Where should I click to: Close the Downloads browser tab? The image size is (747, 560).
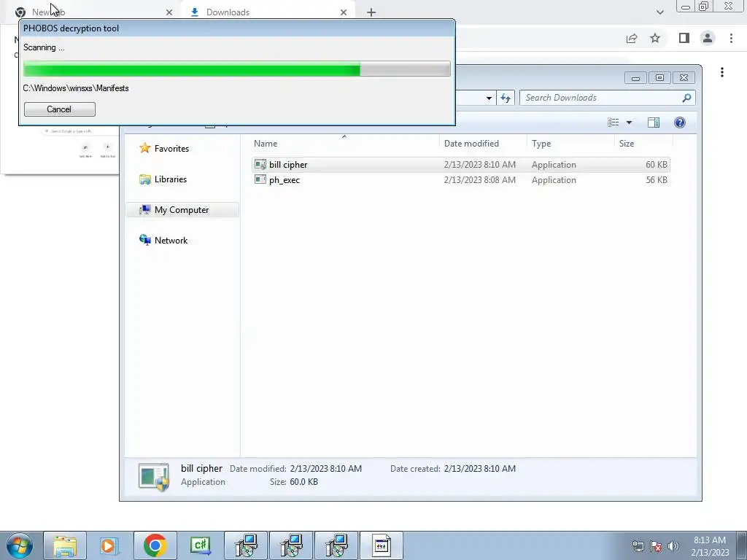[x=344, y=12]
